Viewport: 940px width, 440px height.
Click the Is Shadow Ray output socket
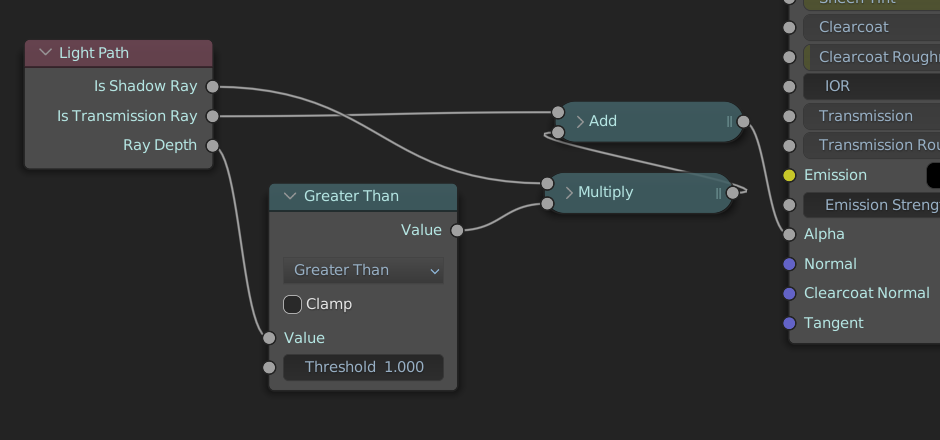pos(212,86)
